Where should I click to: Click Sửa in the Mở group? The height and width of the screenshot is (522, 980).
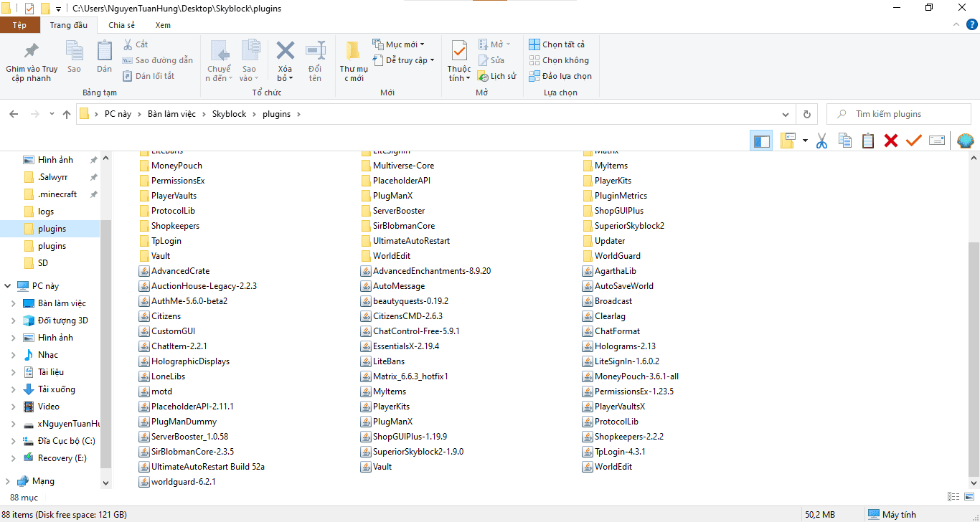[x=491, y=60]
